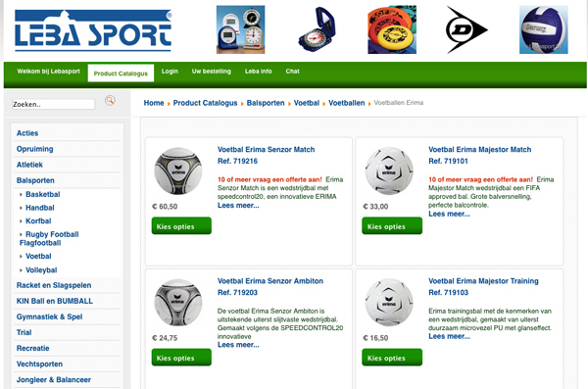Click Kies opties for Majestor Training
The width and height of the screenshot is (588, 389).
(x=392, y=358)
